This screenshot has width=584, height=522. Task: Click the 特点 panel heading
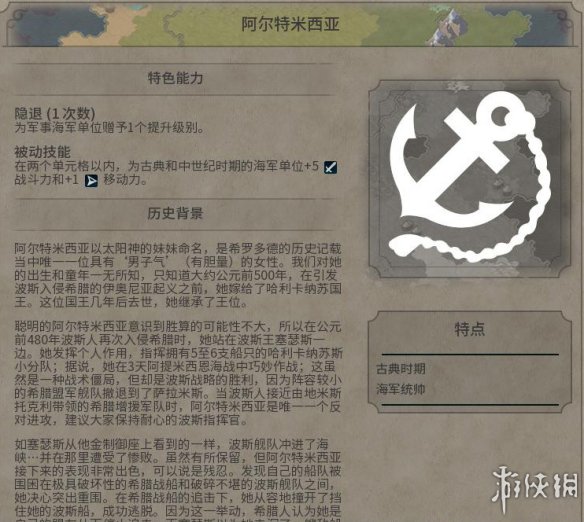469,329
